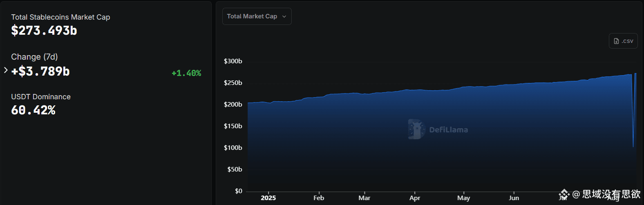This screenshot has width=644, height=205.
Task: Click the Total Stablecoins Market Cap heading
Action: 60,17
